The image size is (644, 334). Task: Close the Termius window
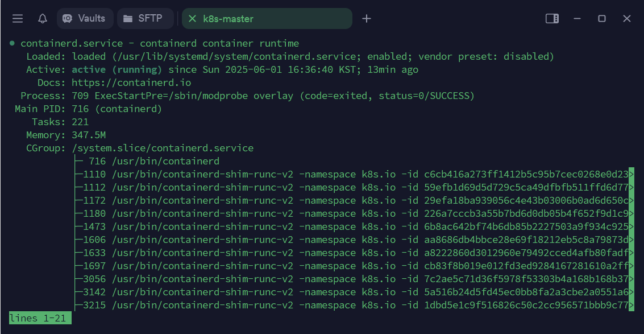pos(627,19)
